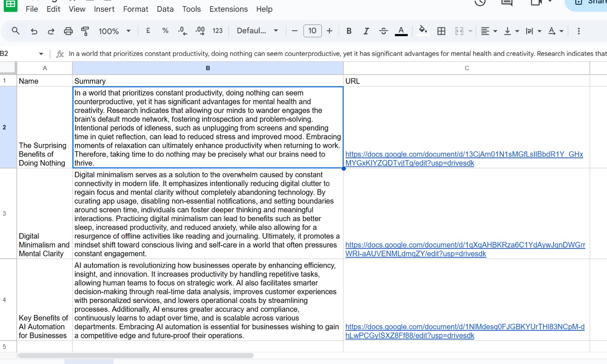The image size is (607, 364).
Task: Select row 3 header
Action: (x=8, y=214)
